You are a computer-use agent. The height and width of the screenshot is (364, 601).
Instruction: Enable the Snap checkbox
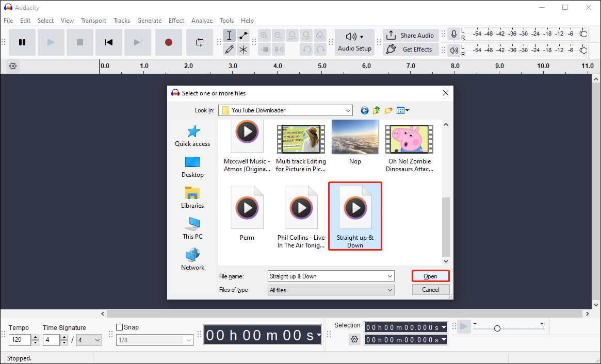tap(120, 327)
